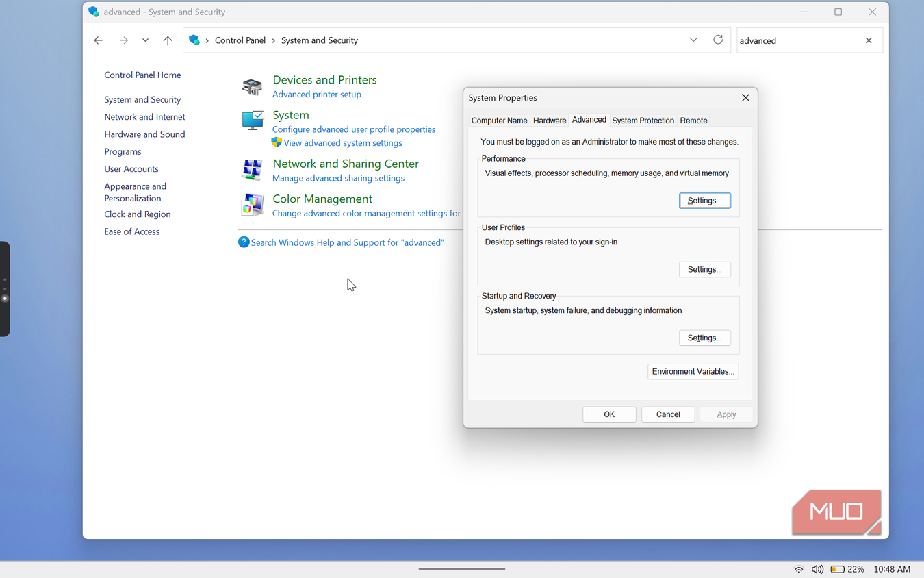
Task: Expand the address bar history chevron
Action: [x=693, y=40]
